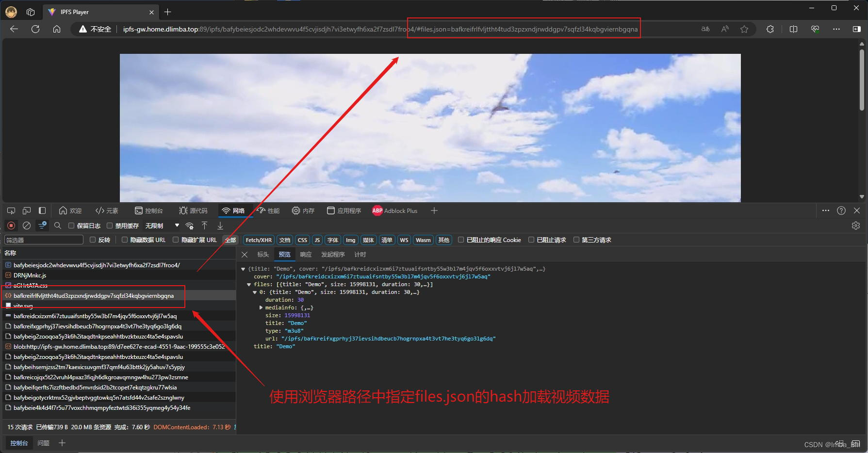Open network conditions wifi icon
The image size is (868, 453).
click(x=190, y=226)
